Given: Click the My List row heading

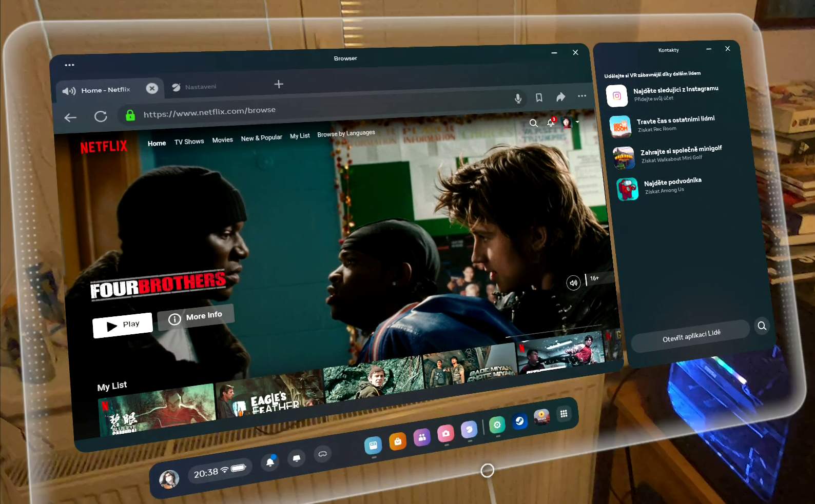Looking at the screenshot, I should [x=112, y=386].
